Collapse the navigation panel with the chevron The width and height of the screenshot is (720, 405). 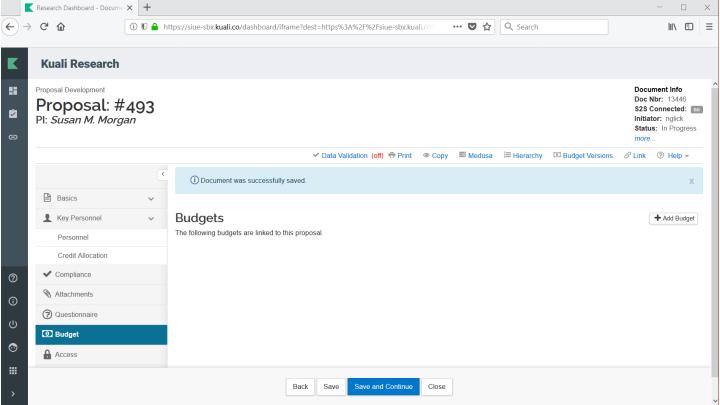pos(161,176)
